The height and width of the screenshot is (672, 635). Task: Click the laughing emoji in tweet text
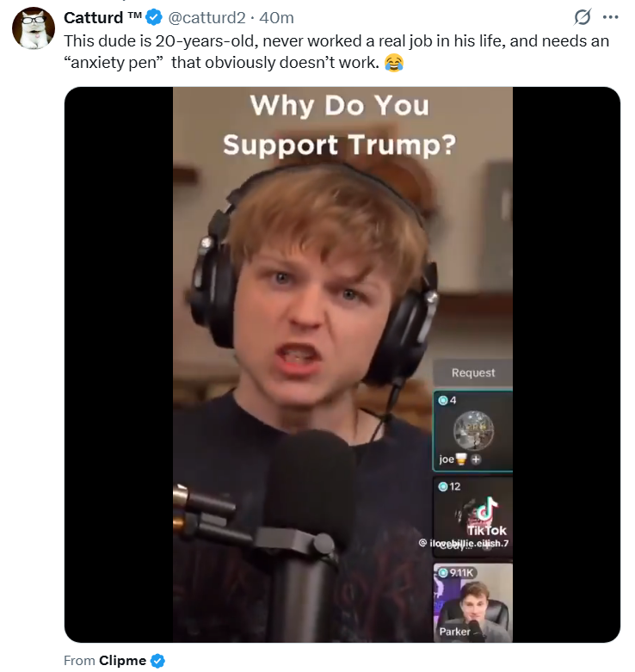pos(394,63)
